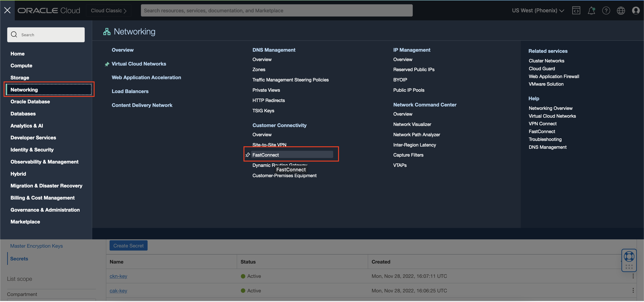
Task: Open actions menu for cak-key row
Action: (633, 291)
